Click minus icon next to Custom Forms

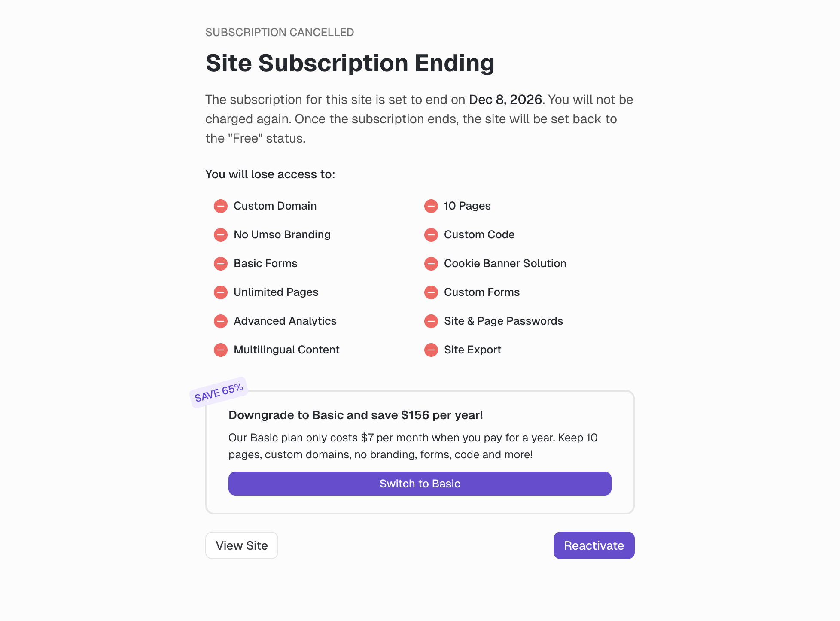(x=431, y=292)
